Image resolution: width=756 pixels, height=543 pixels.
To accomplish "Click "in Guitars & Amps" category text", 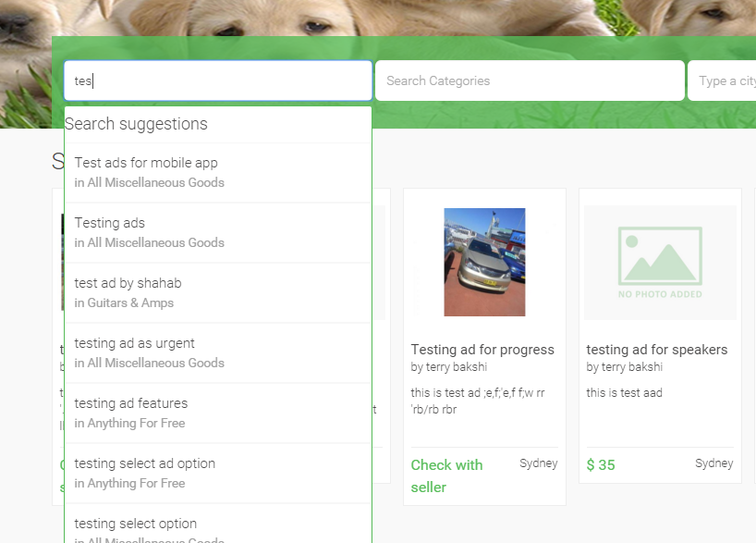I will click(x=124, y=302).
